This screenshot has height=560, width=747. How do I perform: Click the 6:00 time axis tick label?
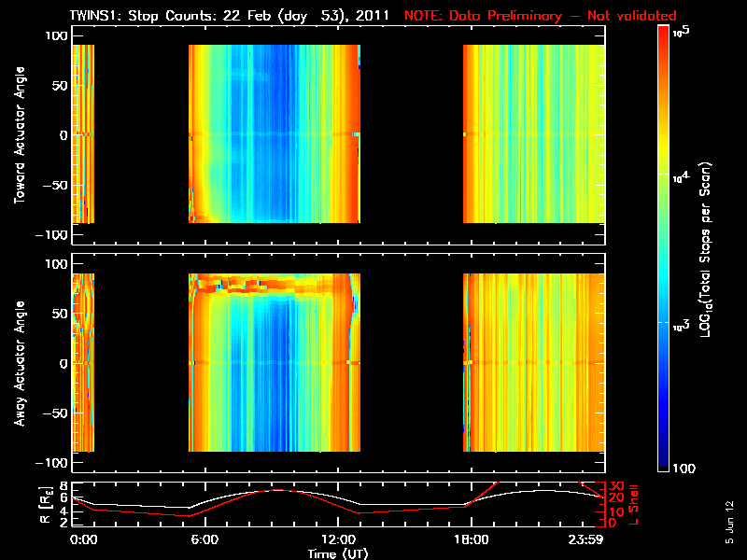(204, 540)
